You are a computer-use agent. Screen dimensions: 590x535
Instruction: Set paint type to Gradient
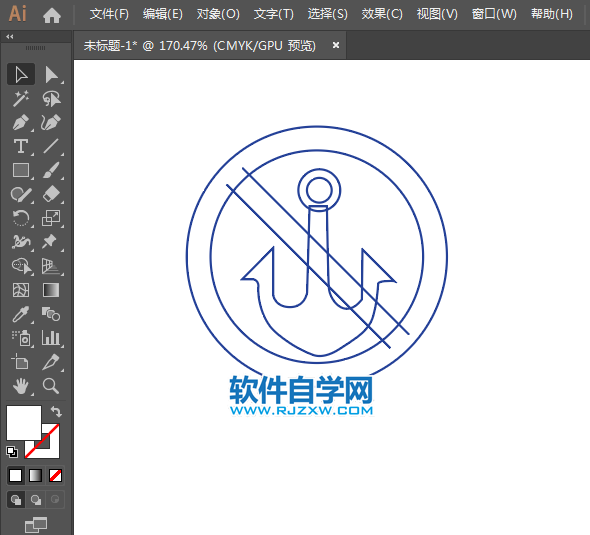pyautogui.click(x=35, y=476)
